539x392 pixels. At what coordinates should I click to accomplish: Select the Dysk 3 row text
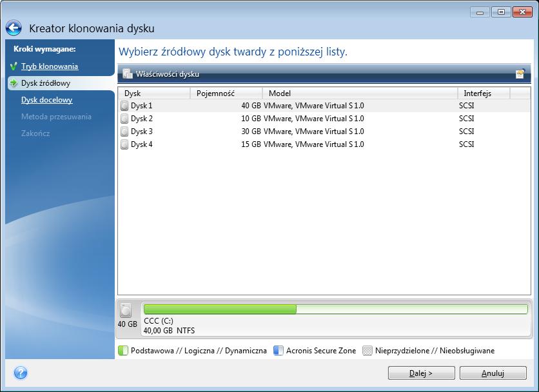click(x=141, y=132)
